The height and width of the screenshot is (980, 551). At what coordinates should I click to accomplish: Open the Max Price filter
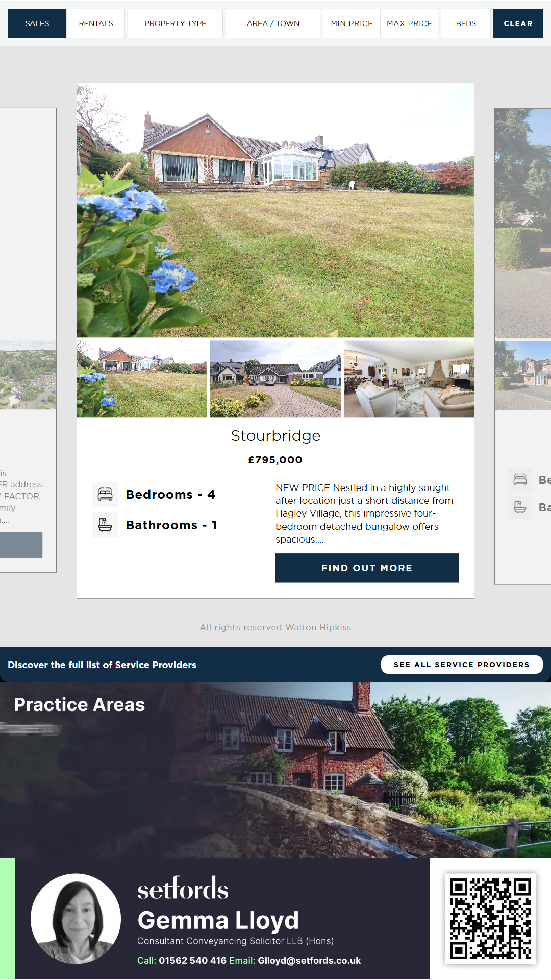pyautogui.click(x=409, y=23)
